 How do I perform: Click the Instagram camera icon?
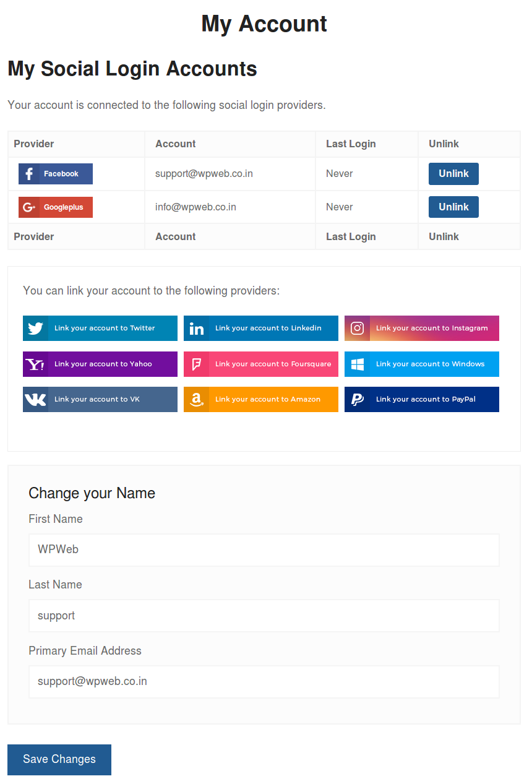pyautogui.click(x=357, y=329)
